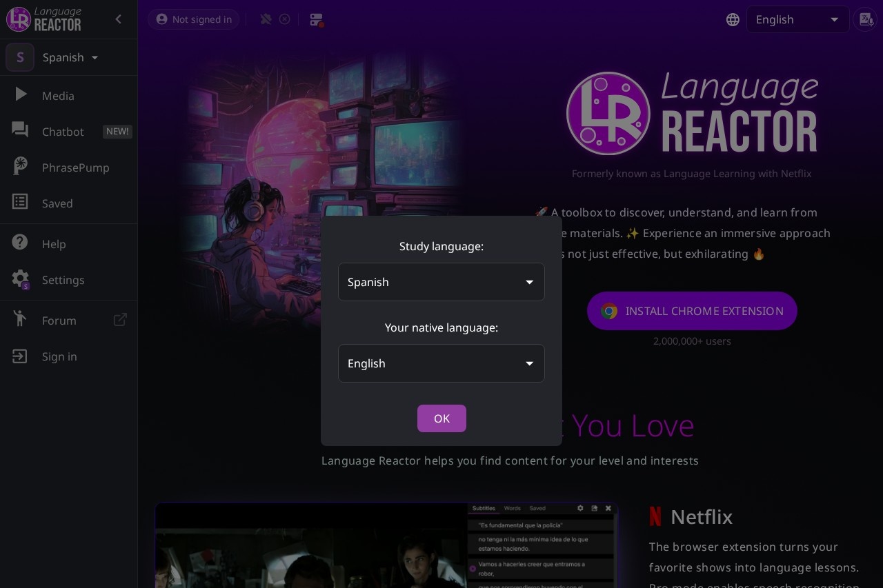Viewport: 883px width, 588px height.
Task: Confirm language selection with OK
Action: (x=441, y=418)
